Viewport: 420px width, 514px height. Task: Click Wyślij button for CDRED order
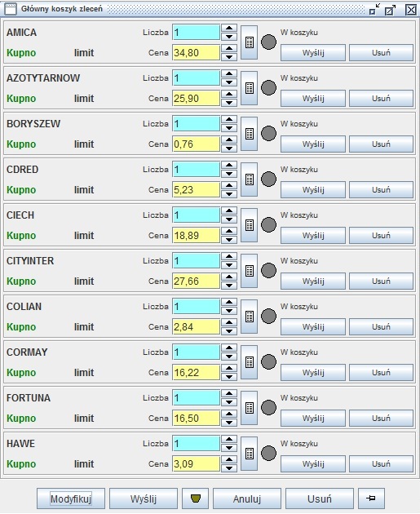313,190
